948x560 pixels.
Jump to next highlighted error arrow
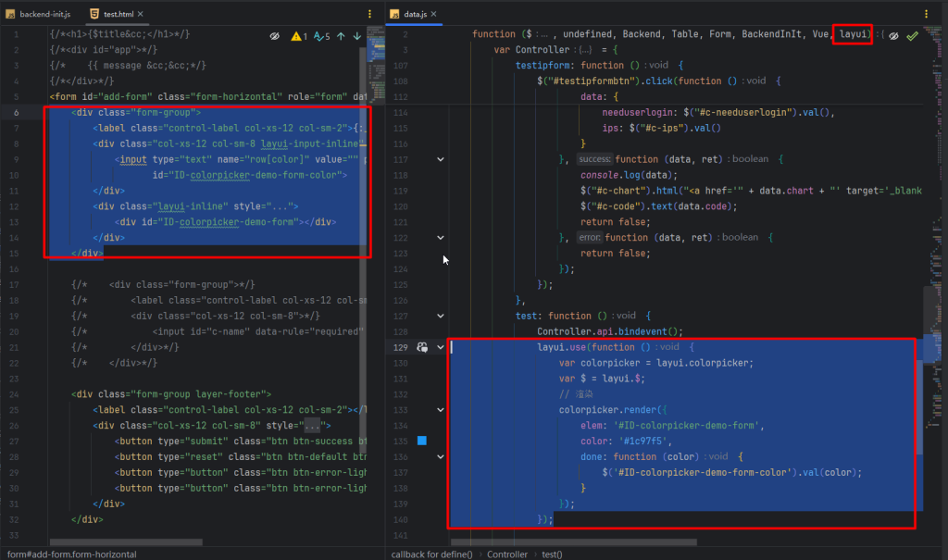[357, 36]
